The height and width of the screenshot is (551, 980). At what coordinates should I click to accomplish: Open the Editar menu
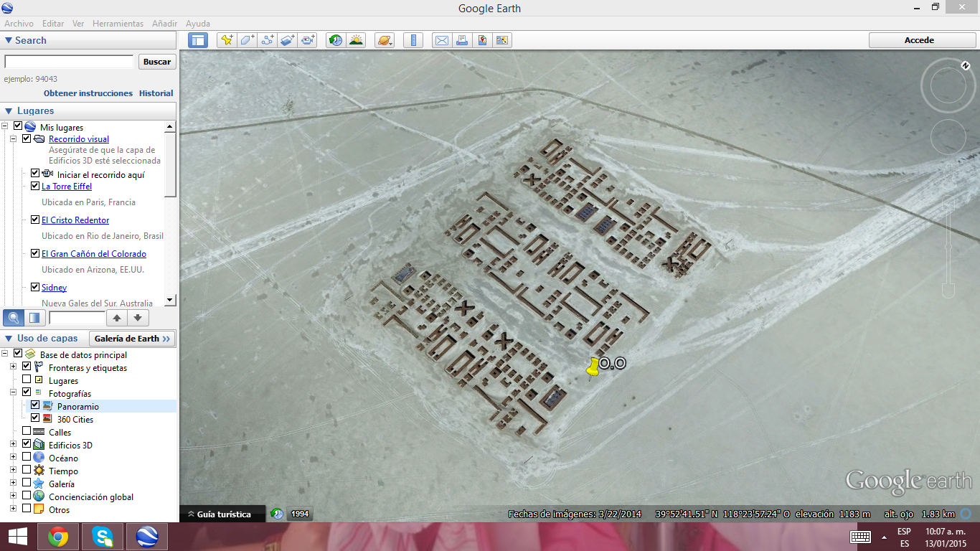pyautogui.click(x=53, y=24)
